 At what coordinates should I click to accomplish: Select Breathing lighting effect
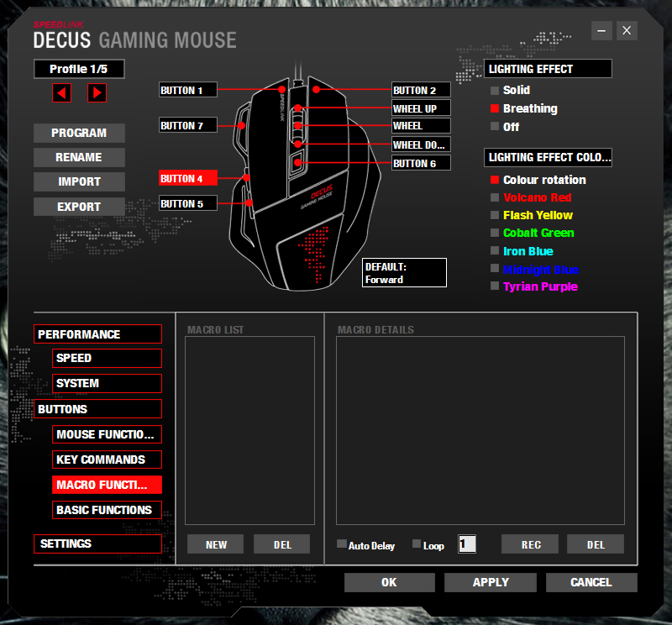pyautogui.click(x=495, y=108)
